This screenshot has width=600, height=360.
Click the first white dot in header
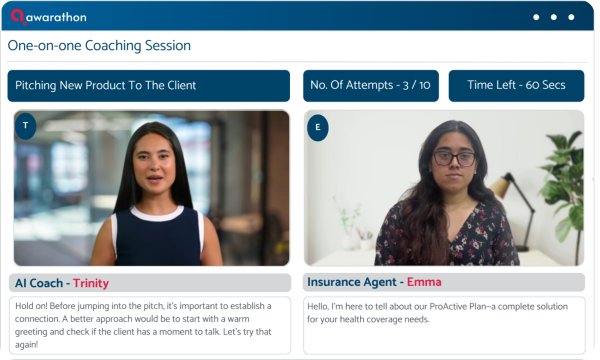coord(536,17)
